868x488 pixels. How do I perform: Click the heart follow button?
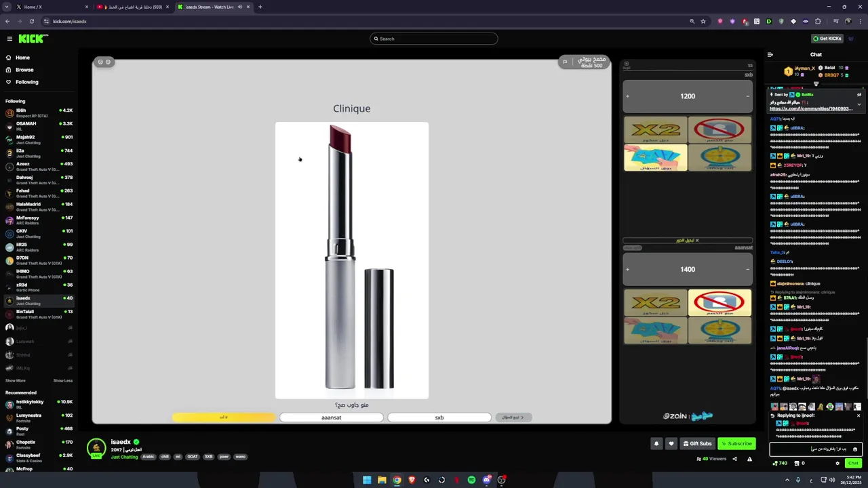671,443
